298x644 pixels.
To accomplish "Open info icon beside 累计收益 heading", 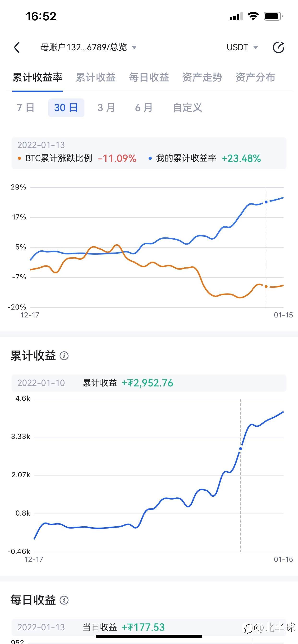I will point(64,356).
